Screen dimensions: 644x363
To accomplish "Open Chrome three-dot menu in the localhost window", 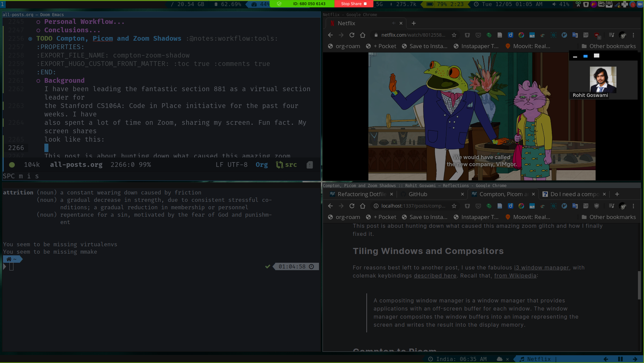I will tap(634, 206).
